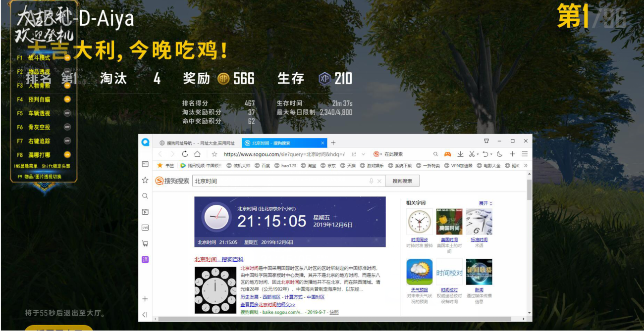
Task: Toggle the F3 人物骨骼 switch
Action: [67, 85]
